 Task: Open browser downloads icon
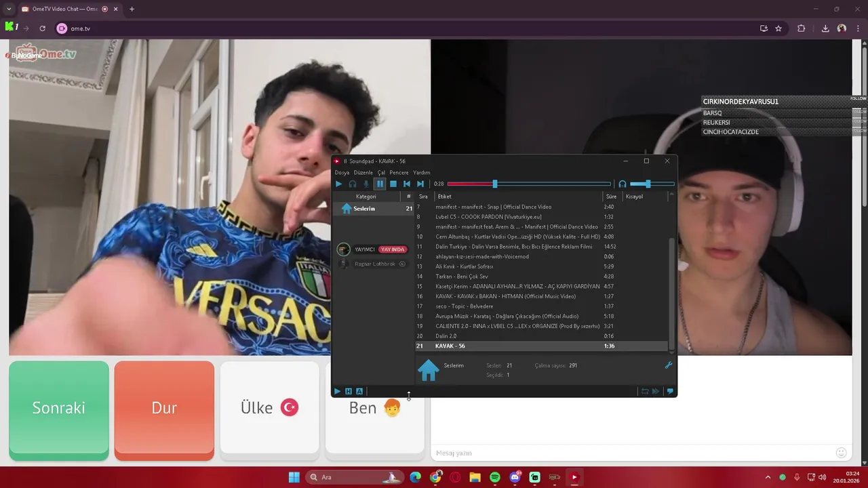click(825, 28)
